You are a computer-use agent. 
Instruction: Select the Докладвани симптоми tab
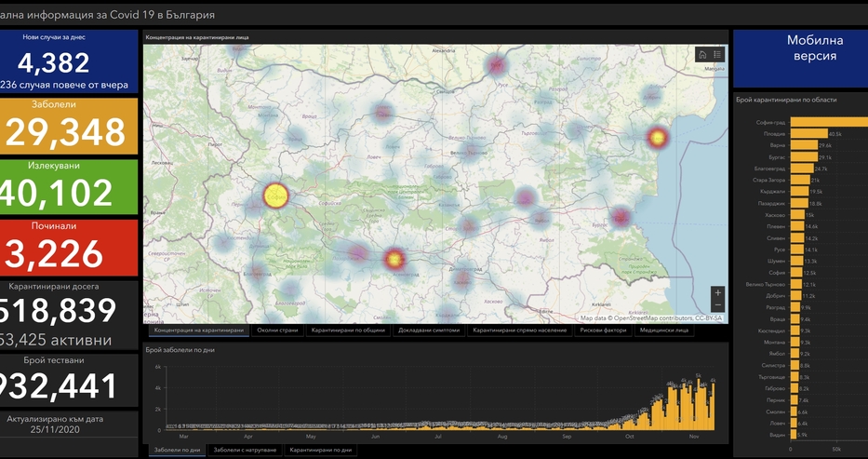click(429, 330)
